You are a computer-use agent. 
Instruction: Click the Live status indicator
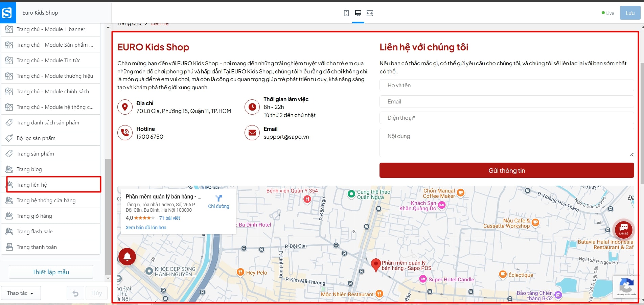tap(608, 13)
